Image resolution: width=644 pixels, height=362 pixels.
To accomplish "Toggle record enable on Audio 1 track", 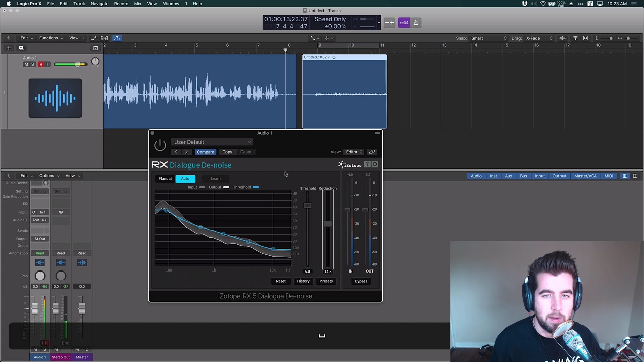I will (41, 64).
